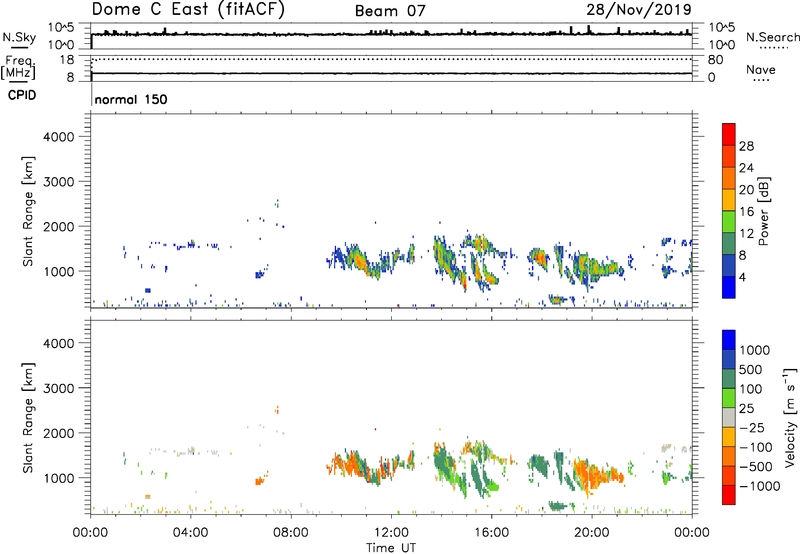Click the '20:00' time axis tick
The height and width of the screenshot is (554, 800).
(592, 533)
